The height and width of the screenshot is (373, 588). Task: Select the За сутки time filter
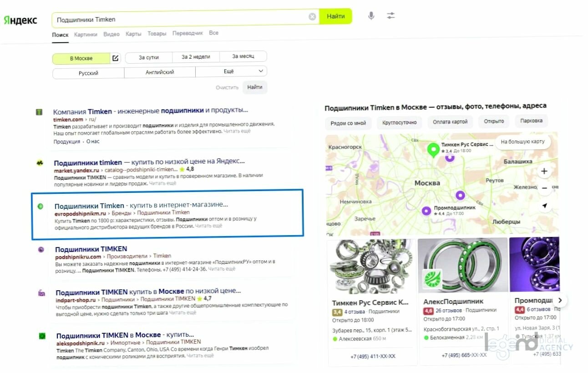tap(149, 57)
